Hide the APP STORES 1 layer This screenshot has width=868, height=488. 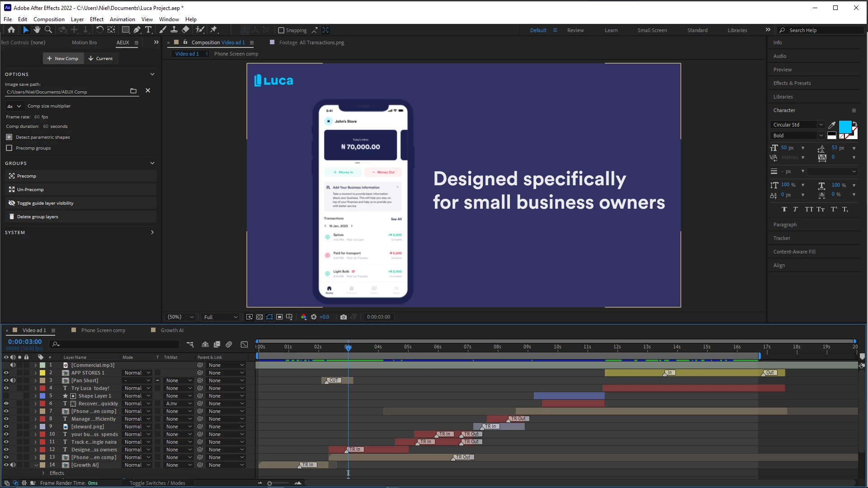[6, 373]
